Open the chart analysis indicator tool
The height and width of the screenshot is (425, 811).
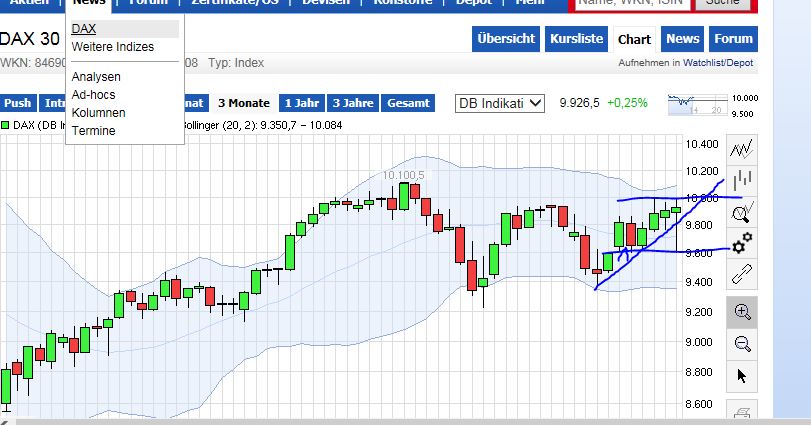click(x=742, y=212)
